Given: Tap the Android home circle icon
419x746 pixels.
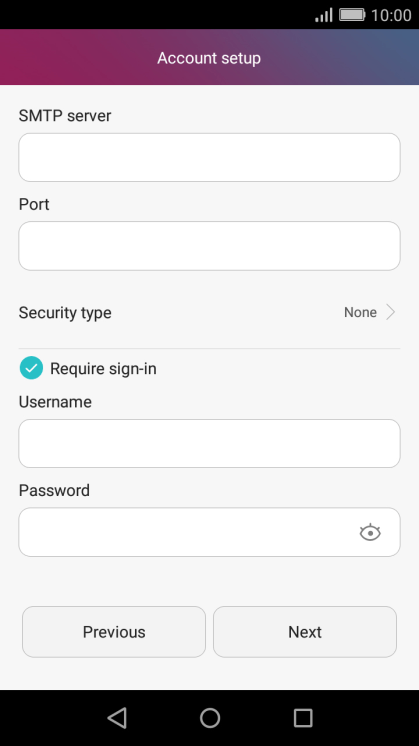Looking at the screenshot, I should (210, 717).
